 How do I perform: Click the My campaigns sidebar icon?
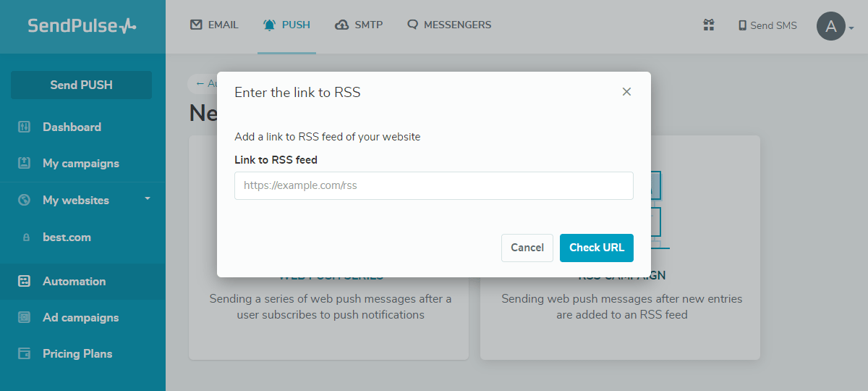tap(25, 164)
